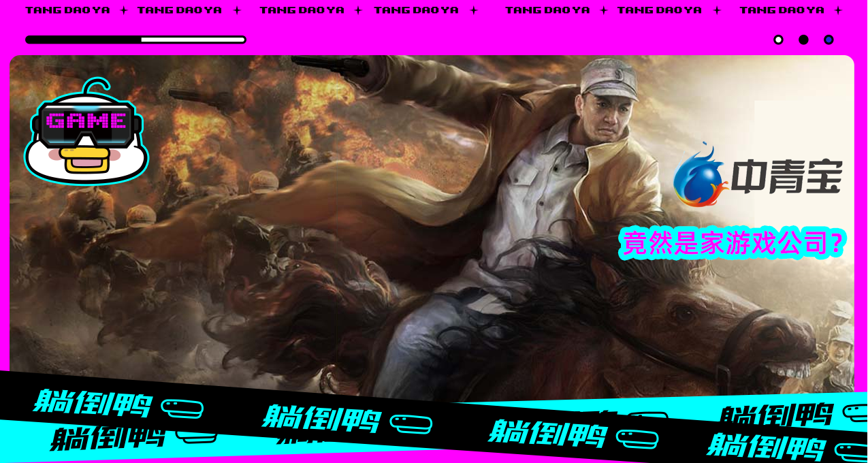Viewport: 868px width, 463px height.
Task: Select the blue indicator dot
Action: coord(829,39)
